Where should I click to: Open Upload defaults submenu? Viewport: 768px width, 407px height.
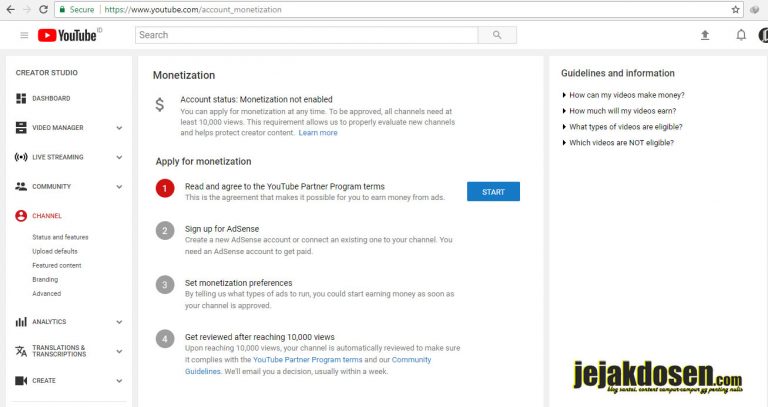coord(55,251)
